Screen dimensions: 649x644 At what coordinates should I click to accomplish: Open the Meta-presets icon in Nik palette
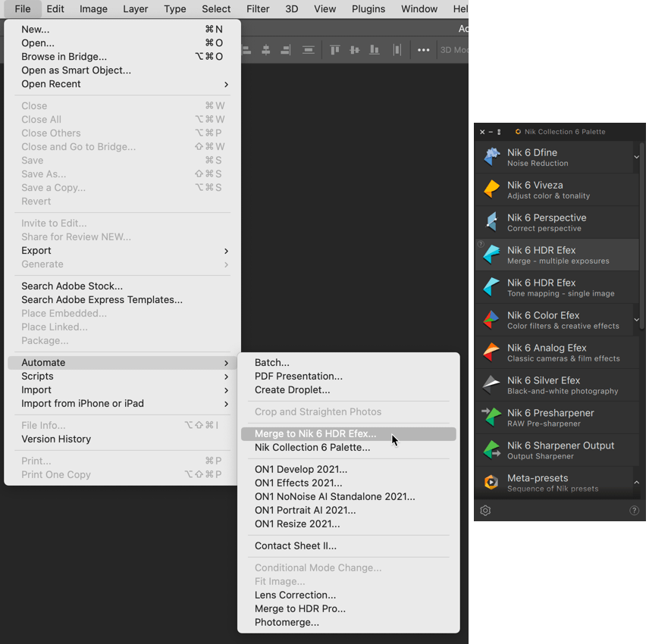492,483
